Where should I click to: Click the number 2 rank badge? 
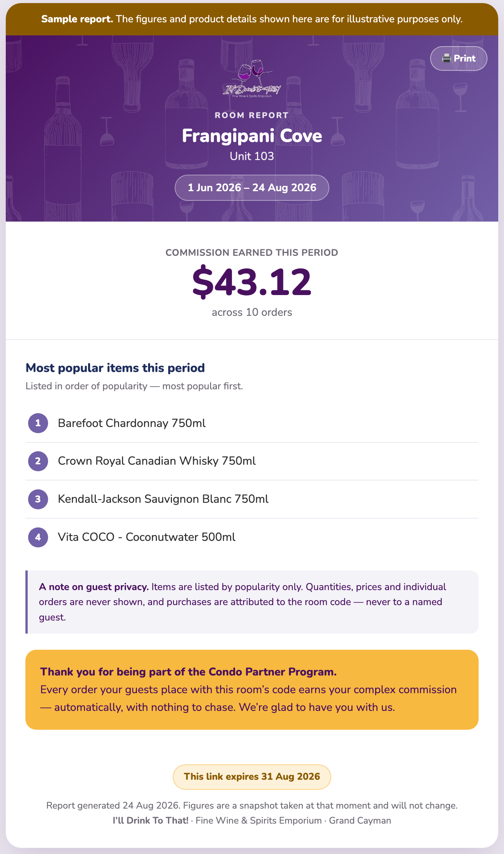pyautogui.click(x=38, y=461)
